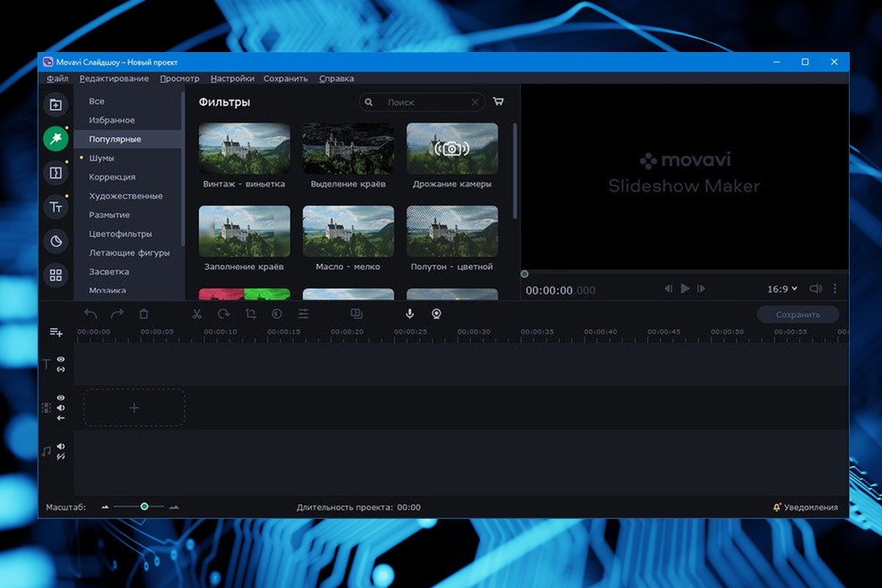The image size is (882, 588).
Task: Open the Настройки menu
Action: [x=232, y=79]
